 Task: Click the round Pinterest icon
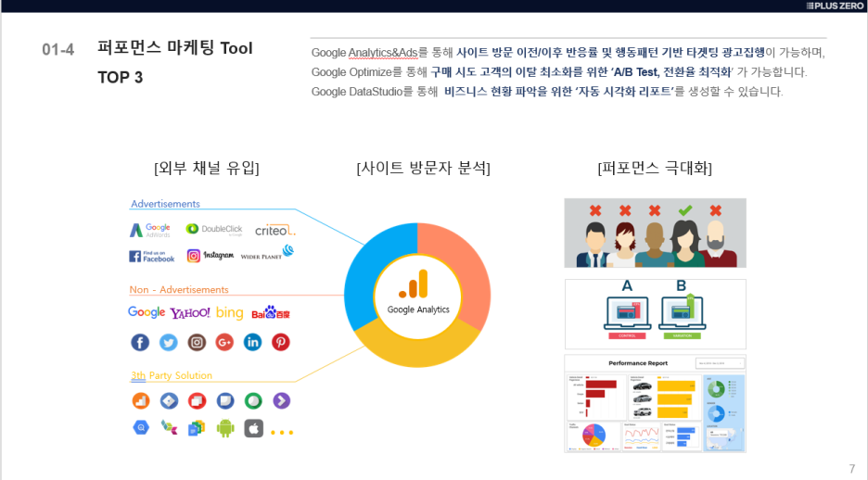tap(281, 342)
